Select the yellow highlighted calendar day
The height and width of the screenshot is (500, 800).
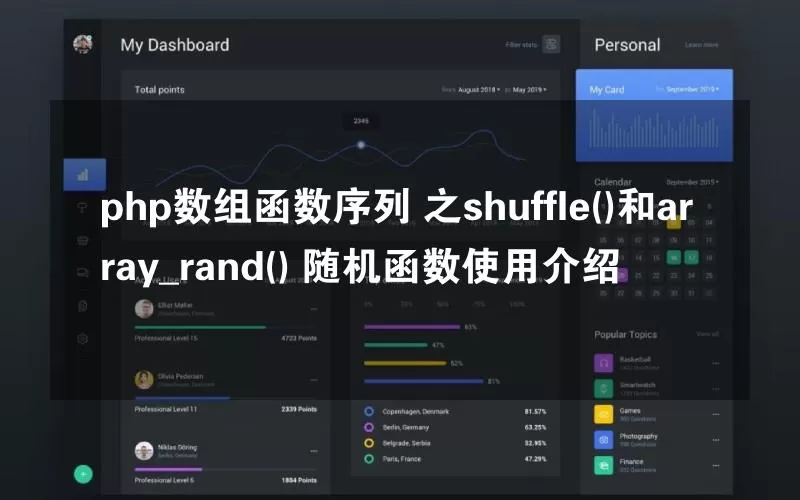pyautogui.click(x=673, y=222)
